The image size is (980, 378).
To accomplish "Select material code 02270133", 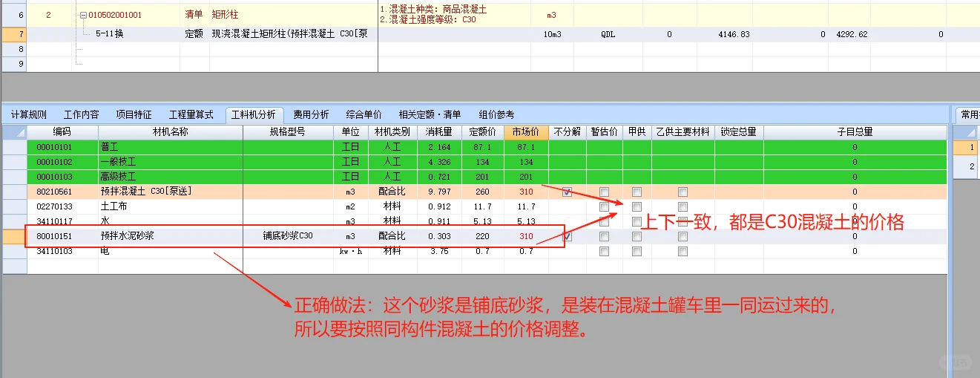I will coord(54,206).
